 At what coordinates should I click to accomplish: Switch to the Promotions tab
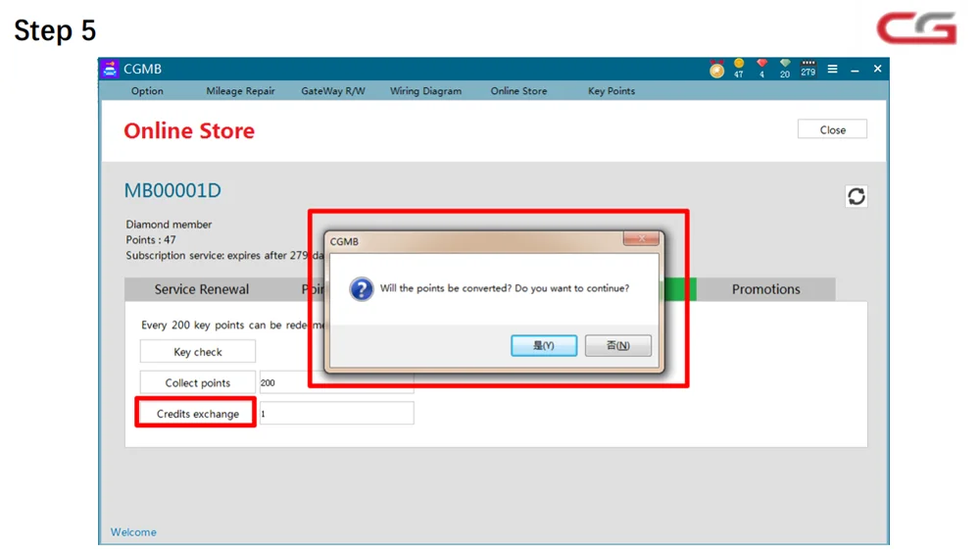pos(765,289)
